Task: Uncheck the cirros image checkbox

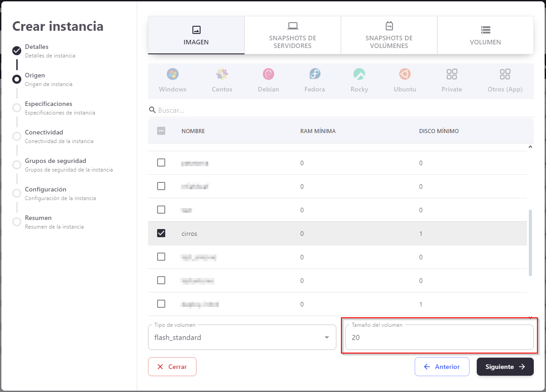Action: click(x=161, y=234)
